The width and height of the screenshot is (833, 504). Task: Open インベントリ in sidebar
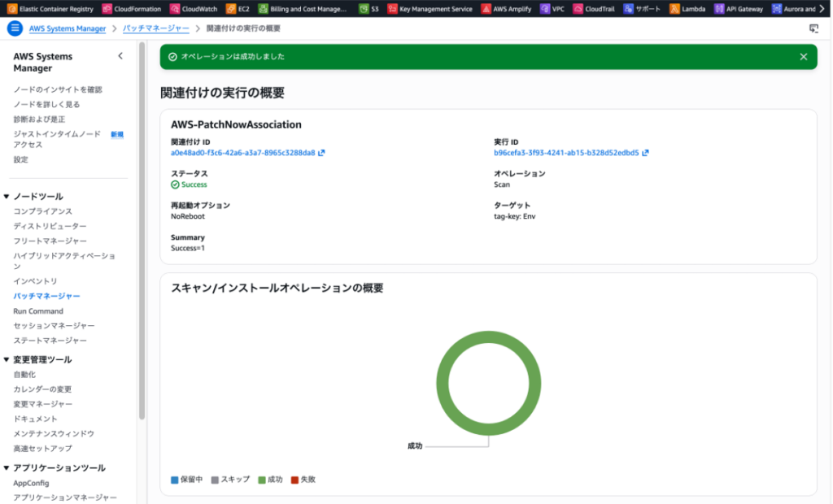tap(35, 281)
